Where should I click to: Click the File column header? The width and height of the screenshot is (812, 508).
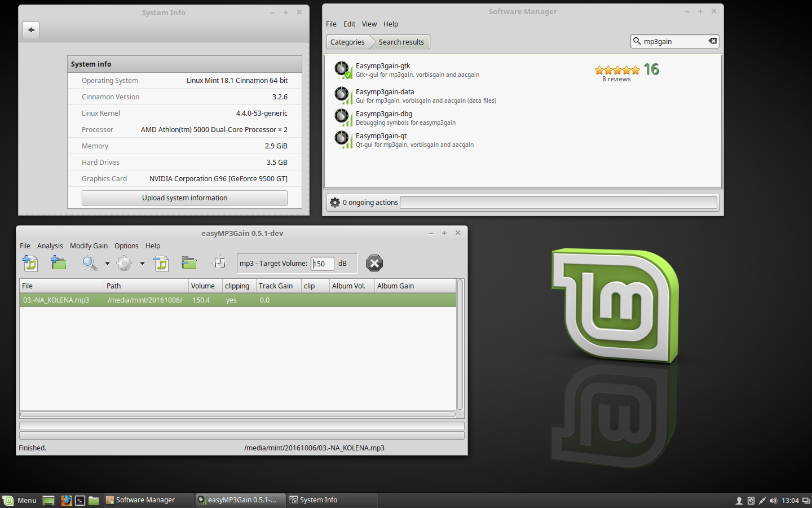tap(61, 286)
